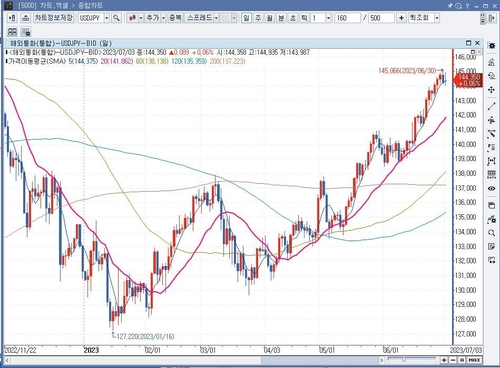Screen dimensions: 500x368
Task: Click the help question mark in title bar
Action: [467, 5]
